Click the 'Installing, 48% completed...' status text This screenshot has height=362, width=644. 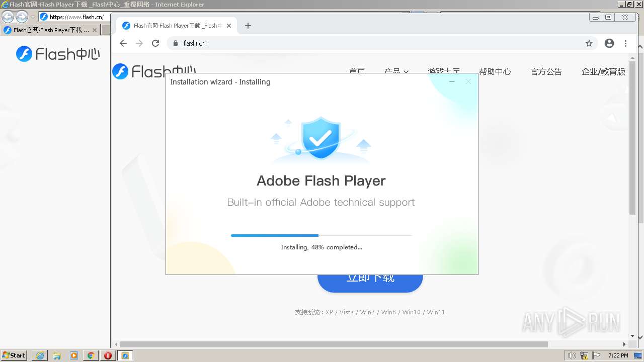[321, 247]
